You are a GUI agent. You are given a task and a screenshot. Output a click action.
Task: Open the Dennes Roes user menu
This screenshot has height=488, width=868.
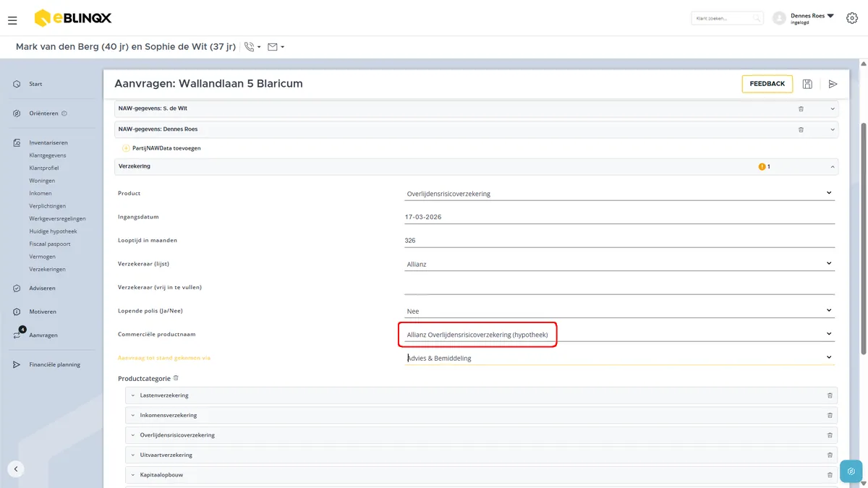pyautogui.click(x=804, y=18)
